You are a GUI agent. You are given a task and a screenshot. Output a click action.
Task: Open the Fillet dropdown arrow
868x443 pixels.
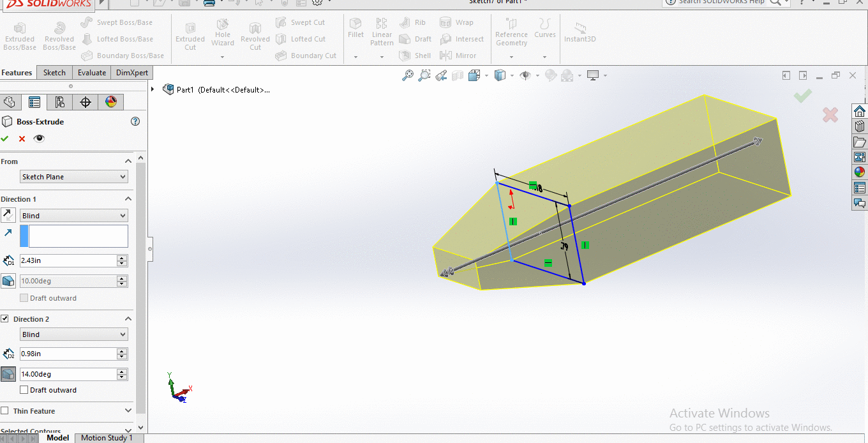(355, 57)
